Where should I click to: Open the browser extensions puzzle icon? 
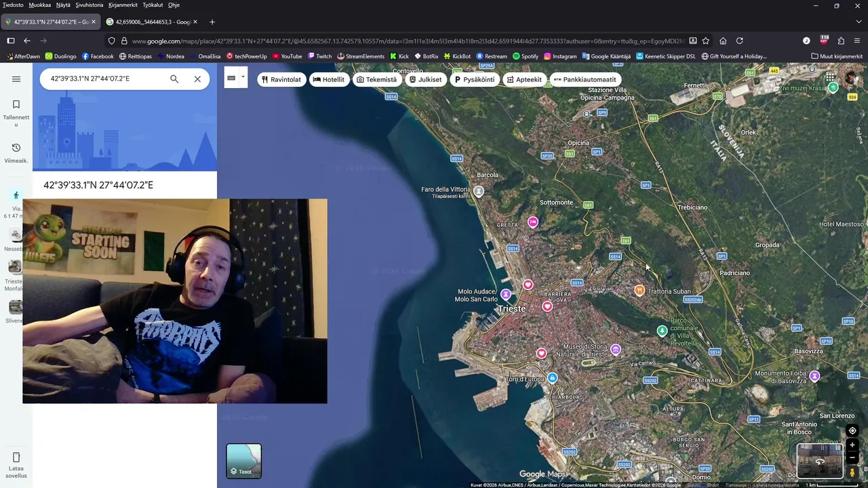(x=841, y=41)
